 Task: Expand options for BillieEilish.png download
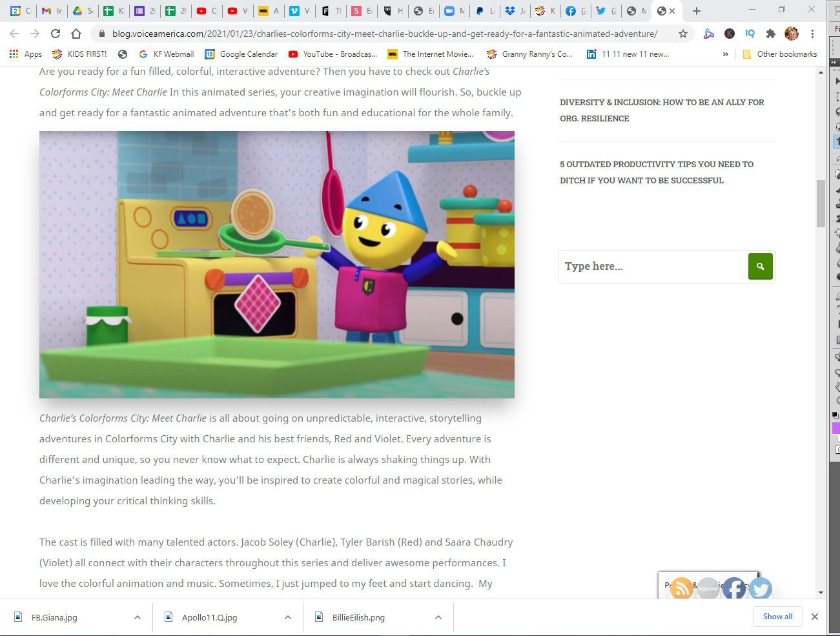pyautogui.click(x=438, y=617)
